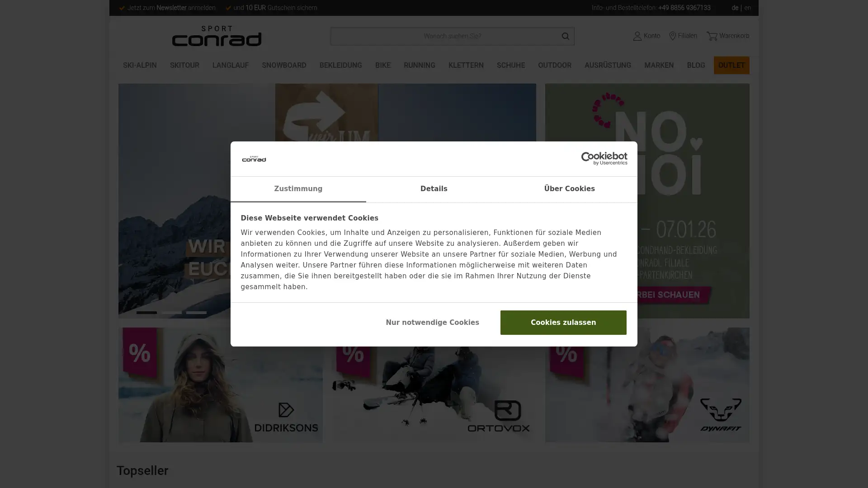
Task: Expand the MARKEN menu
Action: coord(659,65)
